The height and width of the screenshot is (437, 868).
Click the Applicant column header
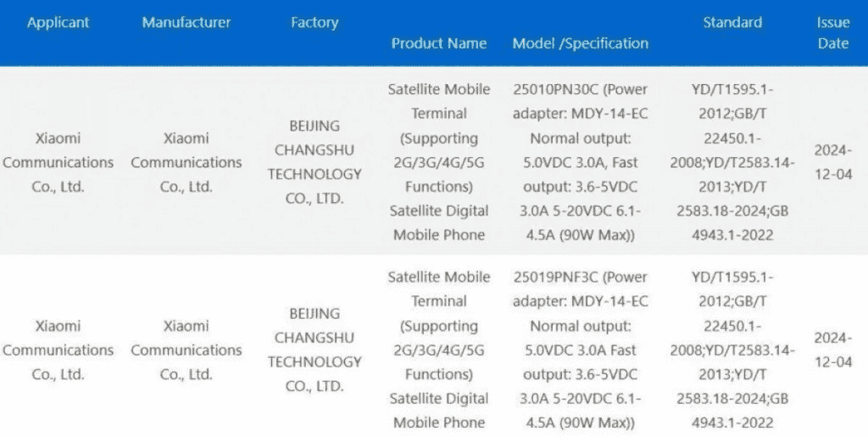[x=58, y=23]
